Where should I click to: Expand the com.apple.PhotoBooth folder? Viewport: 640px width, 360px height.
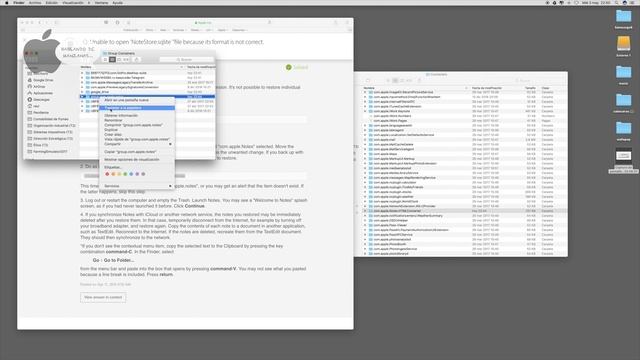tap(365, 244)
